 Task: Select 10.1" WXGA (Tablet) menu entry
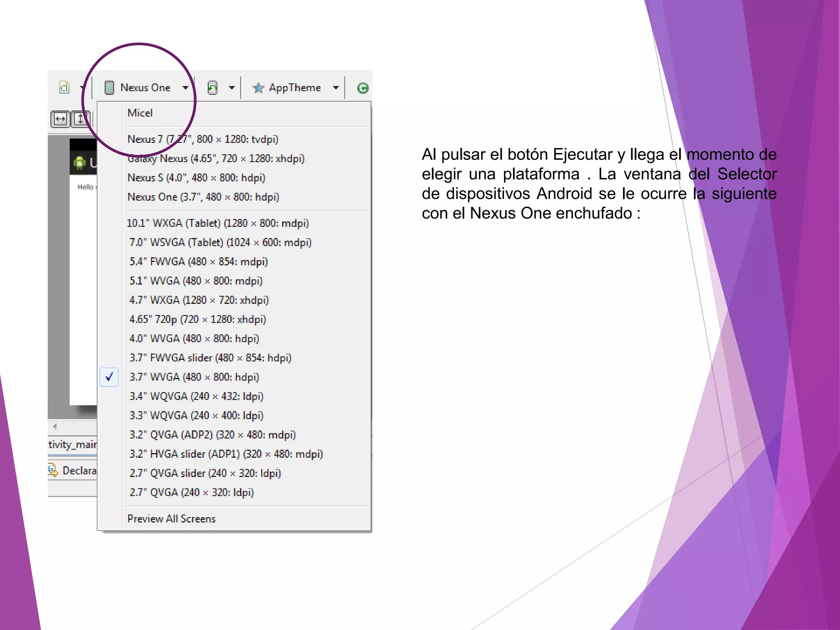217,223
